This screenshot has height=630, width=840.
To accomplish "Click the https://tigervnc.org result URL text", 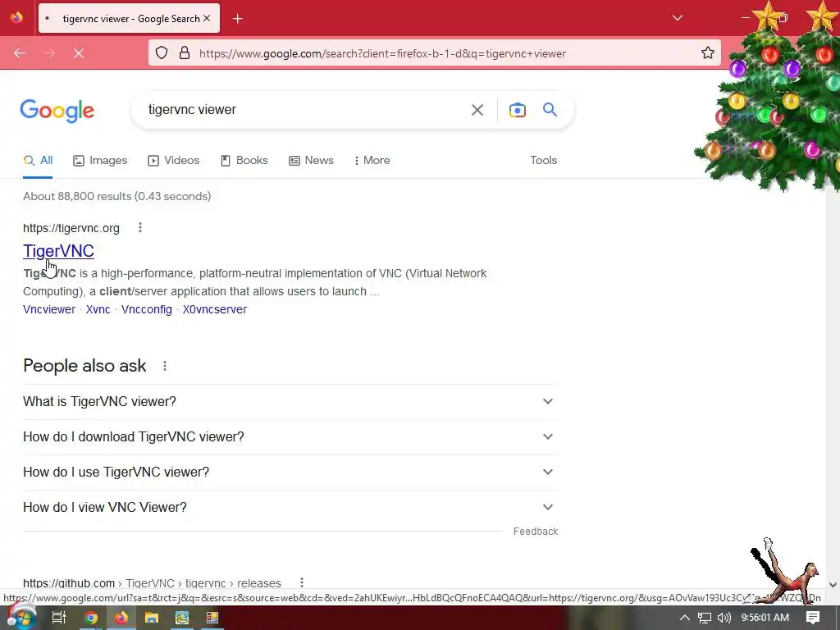I will [71, 228].
